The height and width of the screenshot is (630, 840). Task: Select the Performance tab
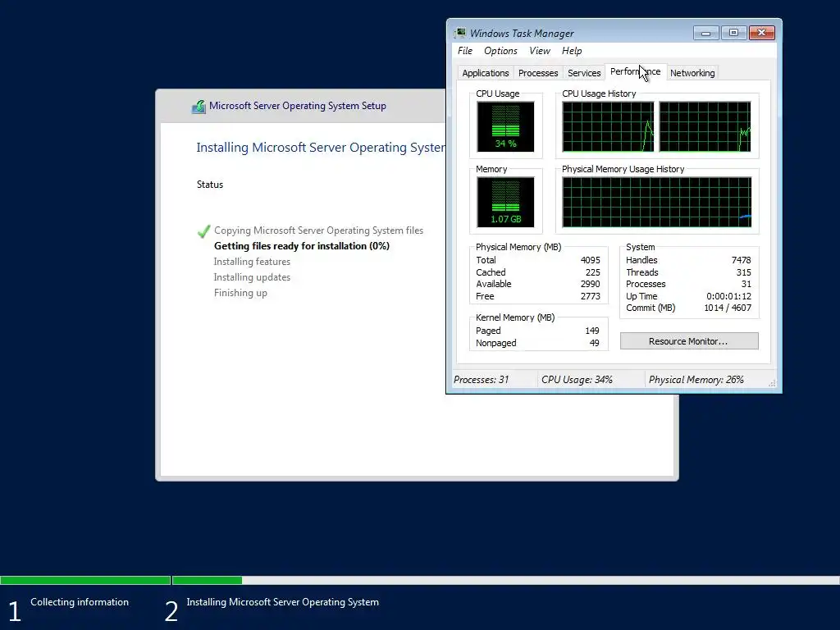tap(636, 72)
